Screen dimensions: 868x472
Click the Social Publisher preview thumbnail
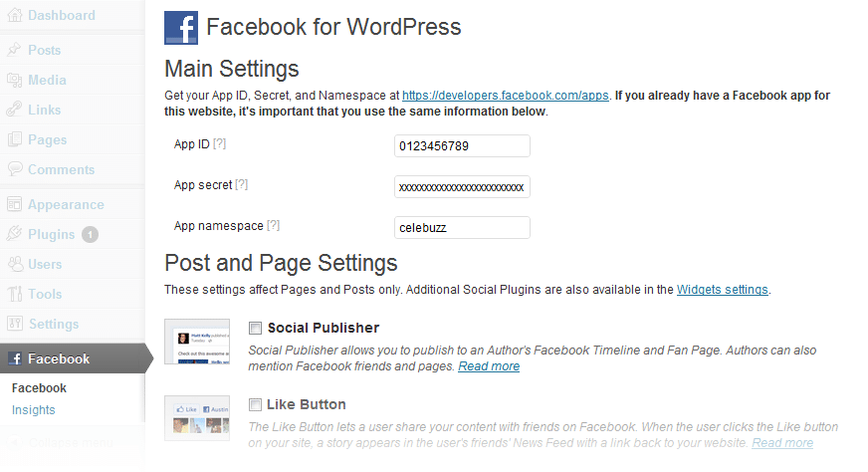(197, 342)
